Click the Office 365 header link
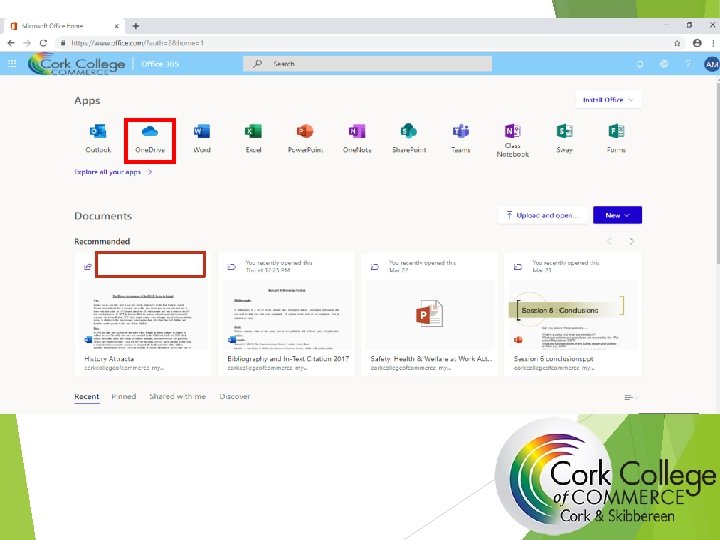 (160, 63)
